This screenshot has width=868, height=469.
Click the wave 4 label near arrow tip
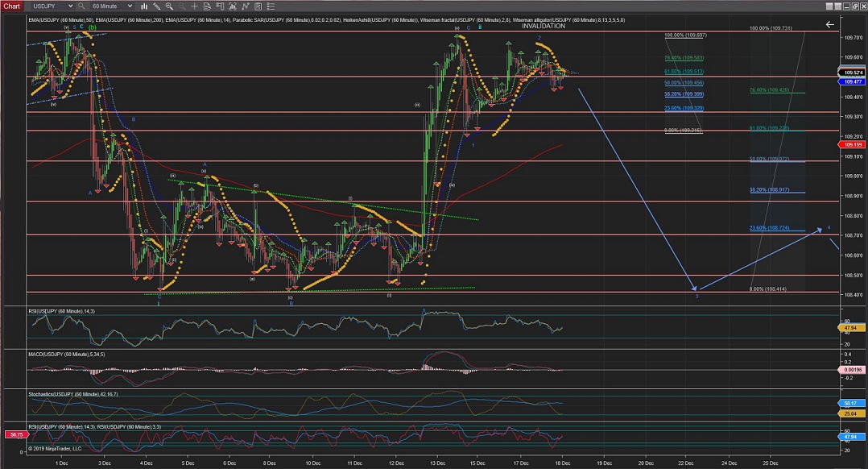coord(829,227)
